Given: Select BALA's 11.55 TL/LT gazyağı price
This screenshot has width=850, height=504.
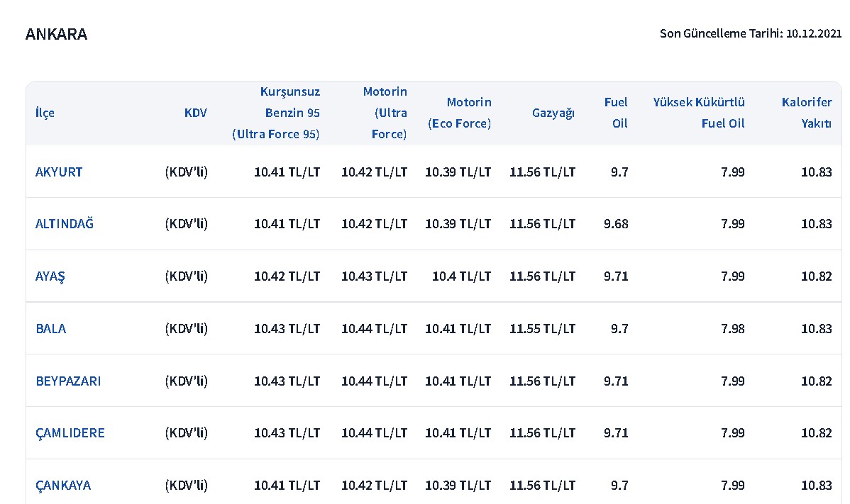Looking at the screenshot, I should [542, 329].
